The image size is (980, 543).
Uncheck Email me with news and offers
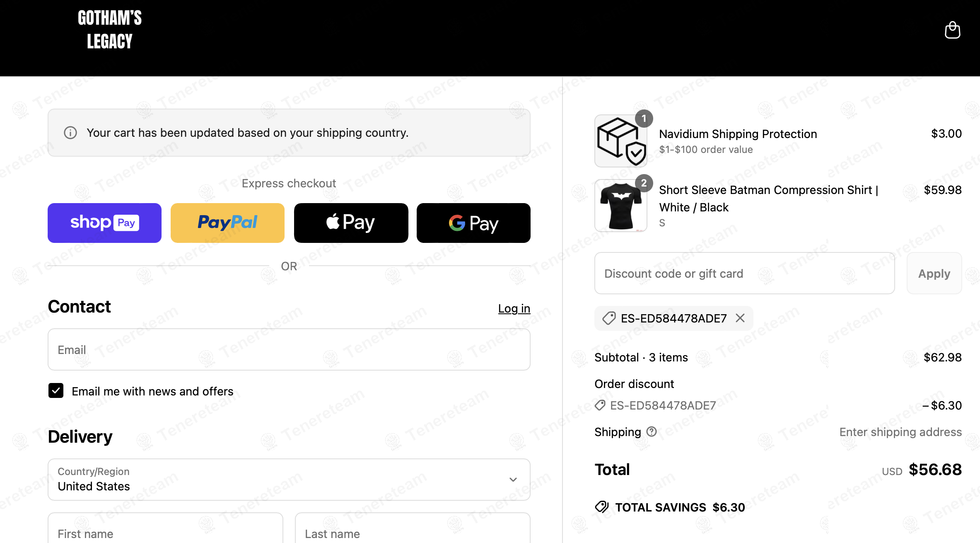pos(56,391)
